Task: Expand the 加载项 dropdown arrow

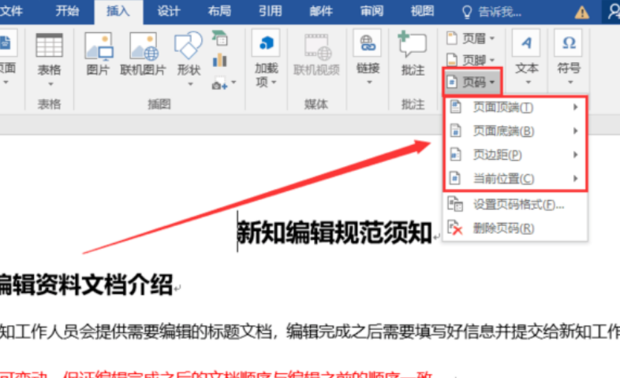Action: [274, 82]
